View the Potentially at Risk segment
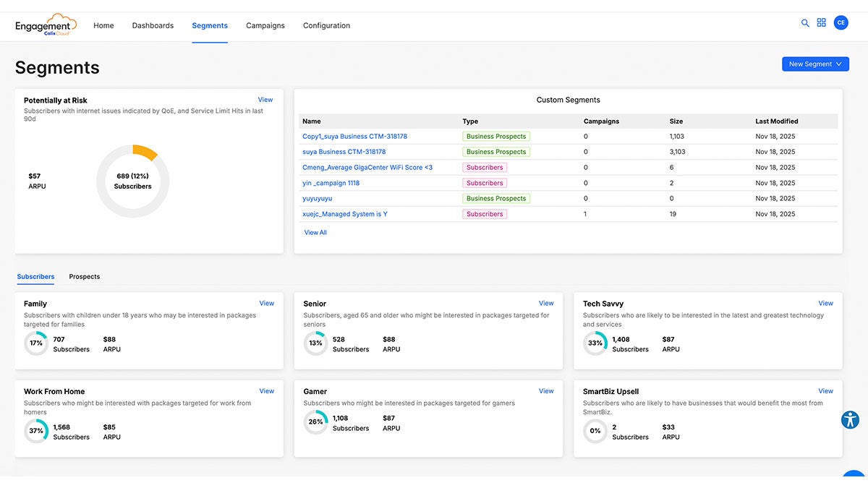The image size is (868, 488). click(x=265, y=99)
